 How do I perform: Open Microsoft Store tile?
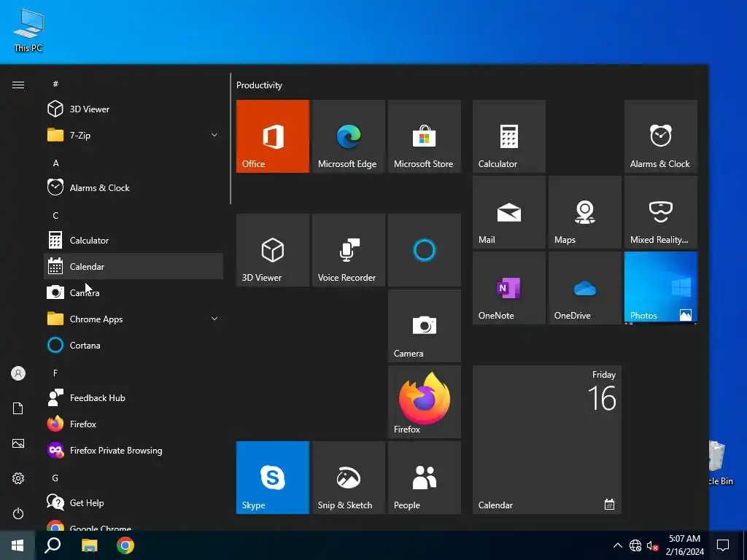coord(425,136)
